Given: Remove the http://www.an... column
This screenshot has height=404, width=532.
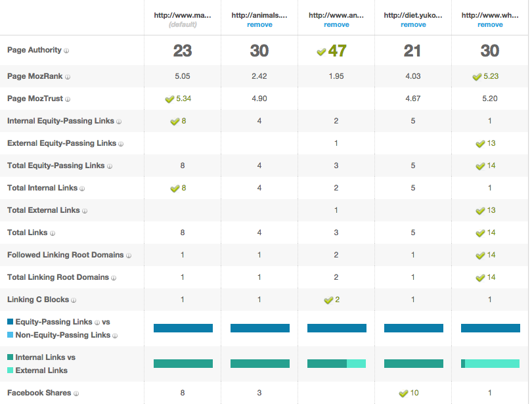Looking at the screenshot, I should click(x=336, y=25).
